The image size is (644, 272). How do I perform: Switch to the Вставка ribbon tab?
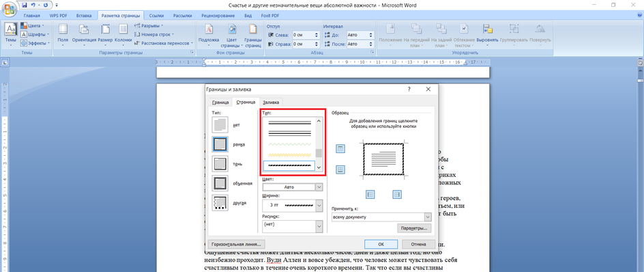[83, 16]
